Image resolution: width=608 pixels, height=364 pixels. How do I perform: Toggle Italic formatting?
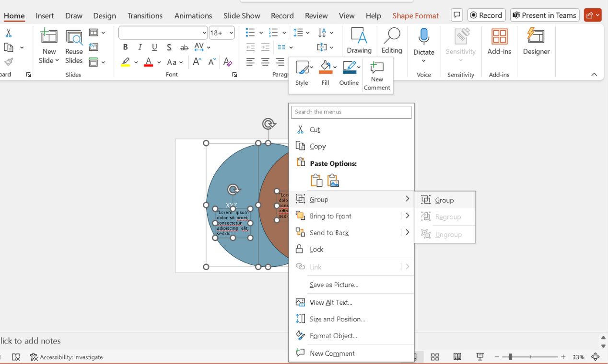[x=140, y=47]
